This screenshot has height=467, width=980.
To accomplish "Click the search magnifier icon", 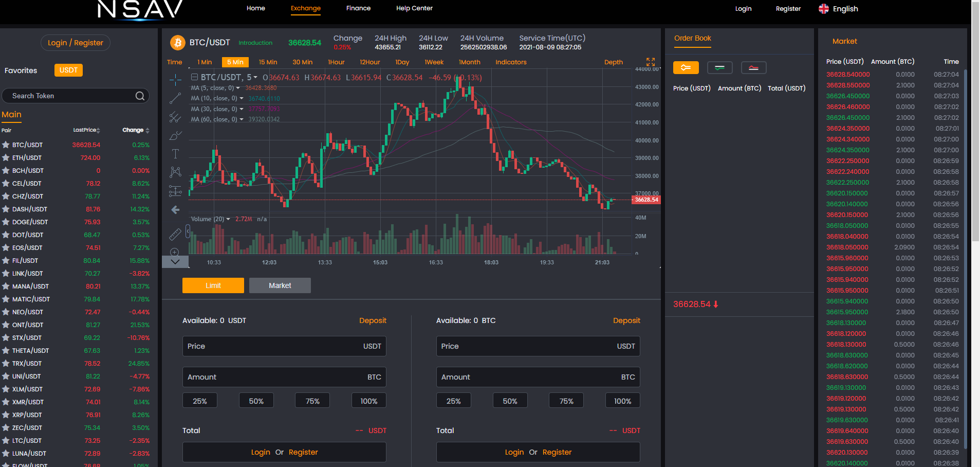I will 140,96.
